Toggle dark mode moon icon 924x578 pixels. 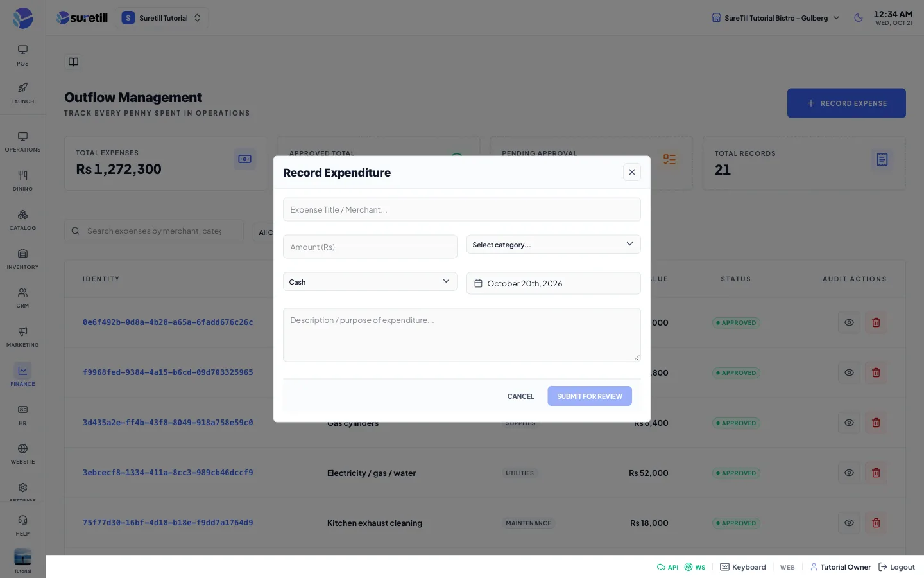click(x=859, y=18)
